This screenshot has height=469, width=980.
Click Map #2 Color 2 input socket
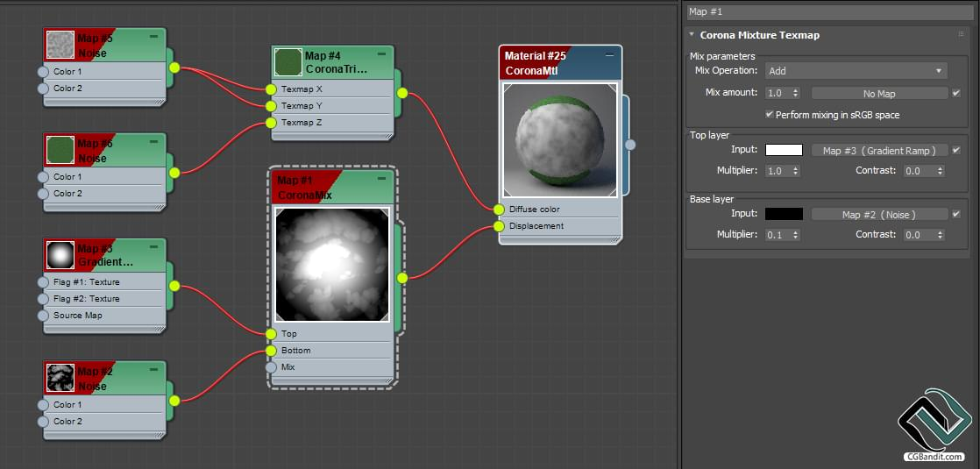click(x=43, y=422)
